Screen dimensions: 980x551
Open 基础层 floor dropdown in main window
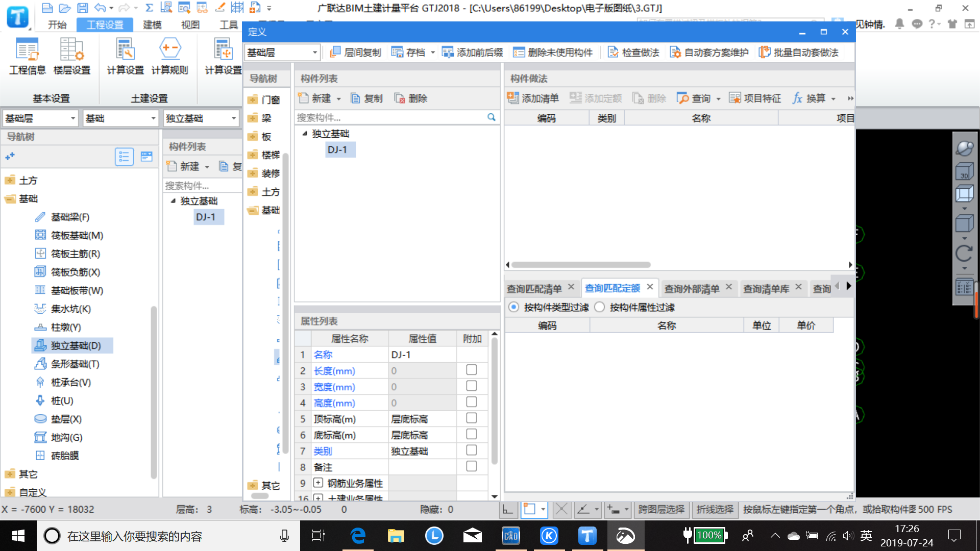point(40,118)
